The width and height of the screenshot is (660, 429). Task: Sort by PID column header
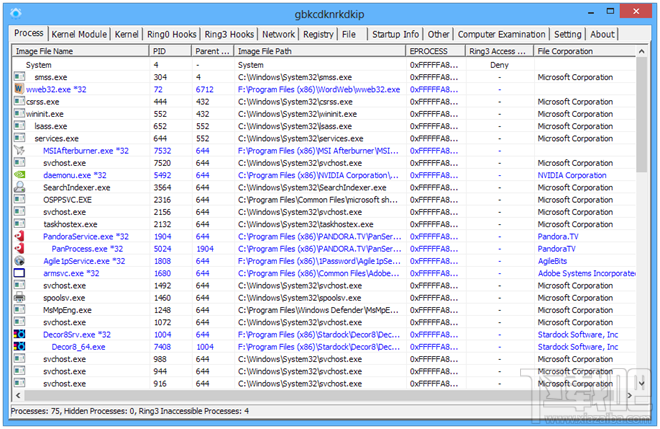(x=170, y=51)
